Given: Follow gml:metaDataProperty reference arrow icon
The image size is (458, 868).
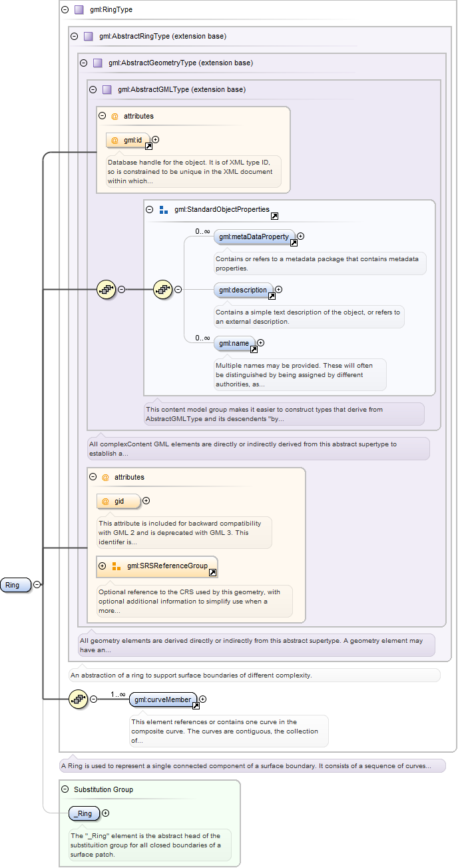Looking at the screenshot, I should click(x=294, y=242).
